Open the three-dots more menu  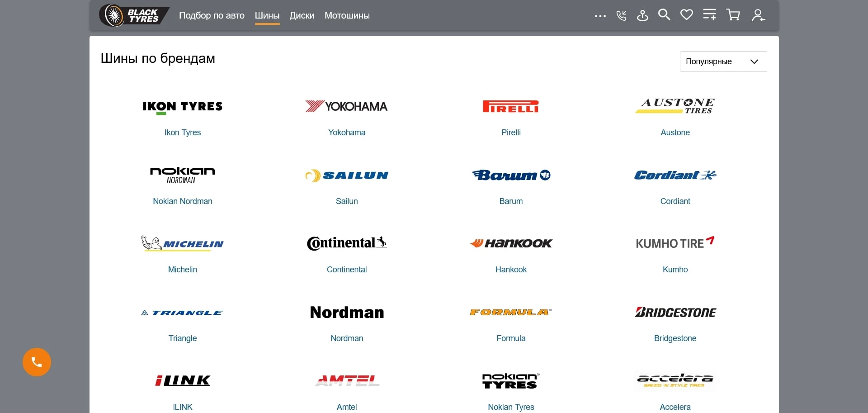[600, 16]
